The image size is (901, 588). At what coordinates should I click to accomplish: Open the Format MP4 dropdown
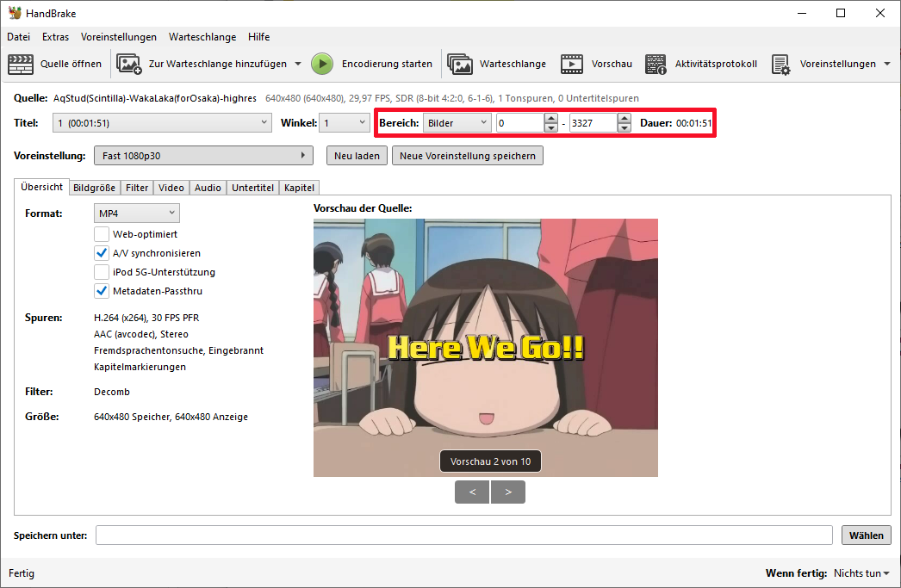137,213
